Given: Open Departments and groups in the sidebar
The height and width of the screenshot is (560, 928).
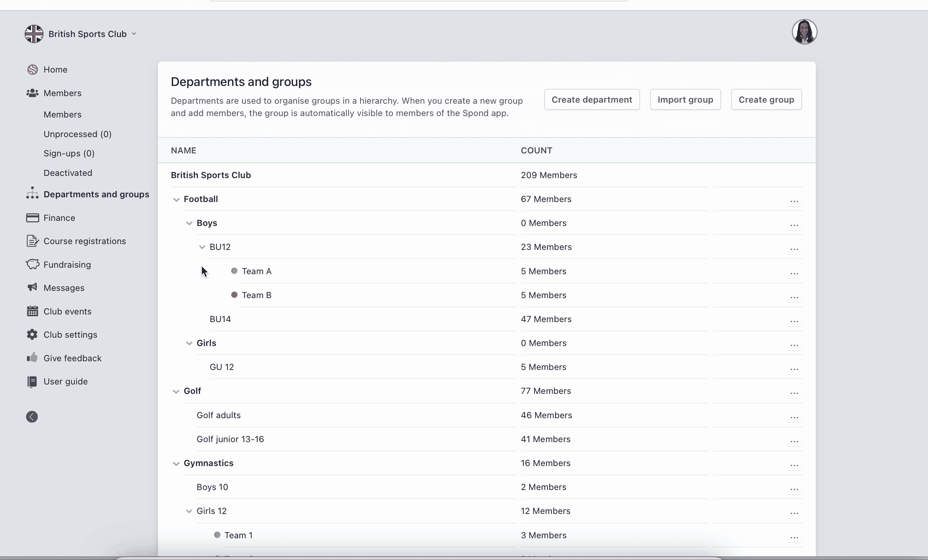Looking at the screenshot, I should pyautogui.click(x=96, y=194).
